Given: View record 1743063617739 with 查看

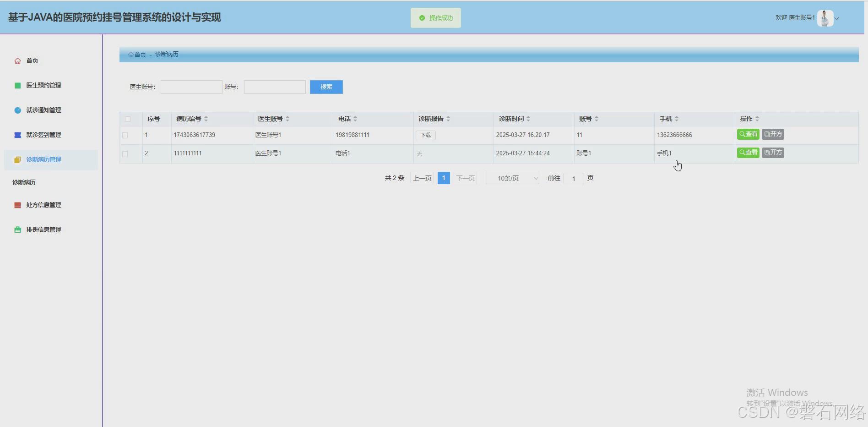Looking at the screenshot, I should (748, 134).
